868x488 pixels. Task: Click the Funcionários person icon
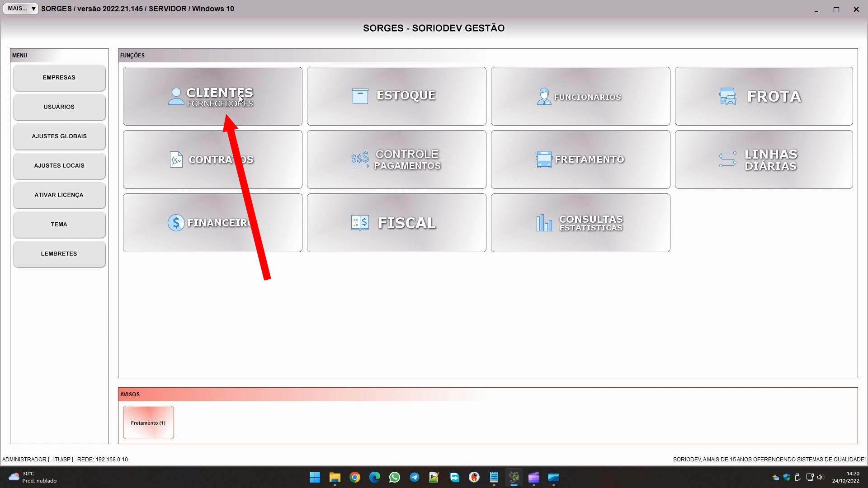pyautogui.click(x=544, y=96)
